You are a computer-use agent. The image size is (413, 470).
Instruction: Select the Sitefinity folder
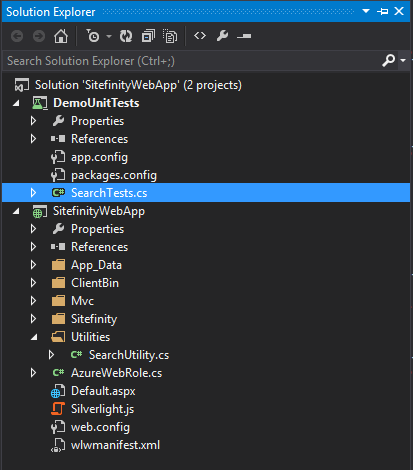pos(94,319)
